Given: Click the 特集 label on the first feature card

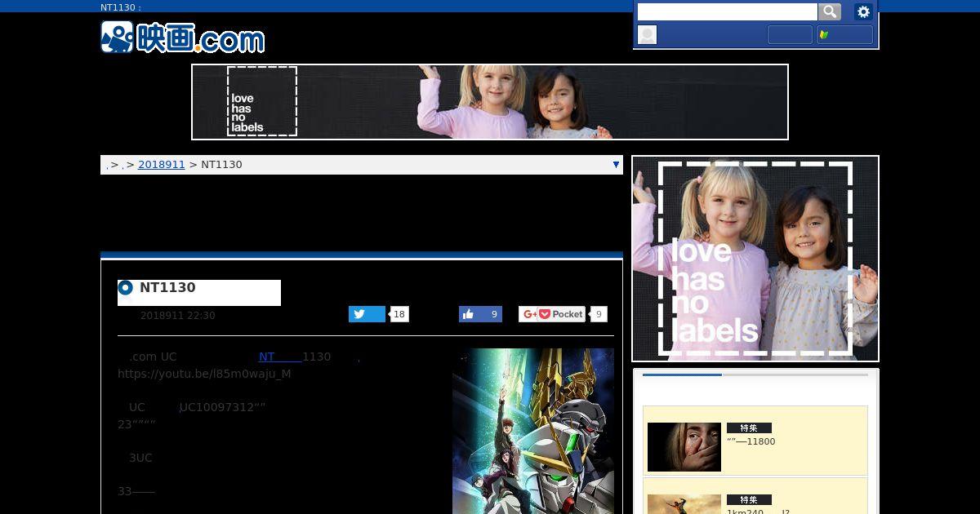Looking at the screenshot, I should click(749, 428).
